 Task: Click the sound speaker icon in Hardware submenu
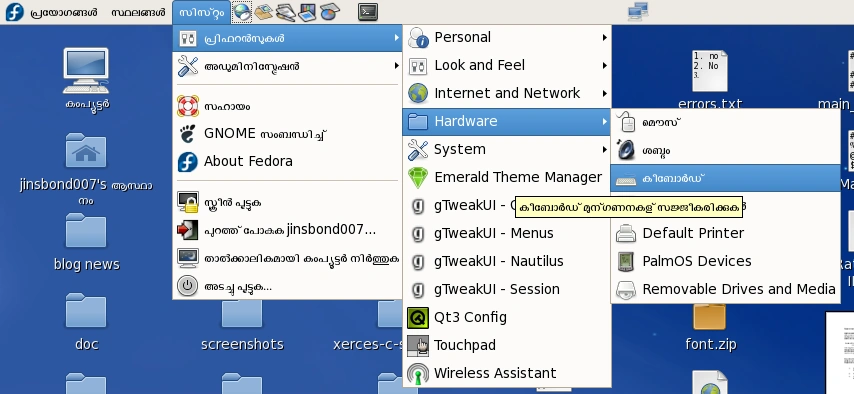click(x=626, y=150)
